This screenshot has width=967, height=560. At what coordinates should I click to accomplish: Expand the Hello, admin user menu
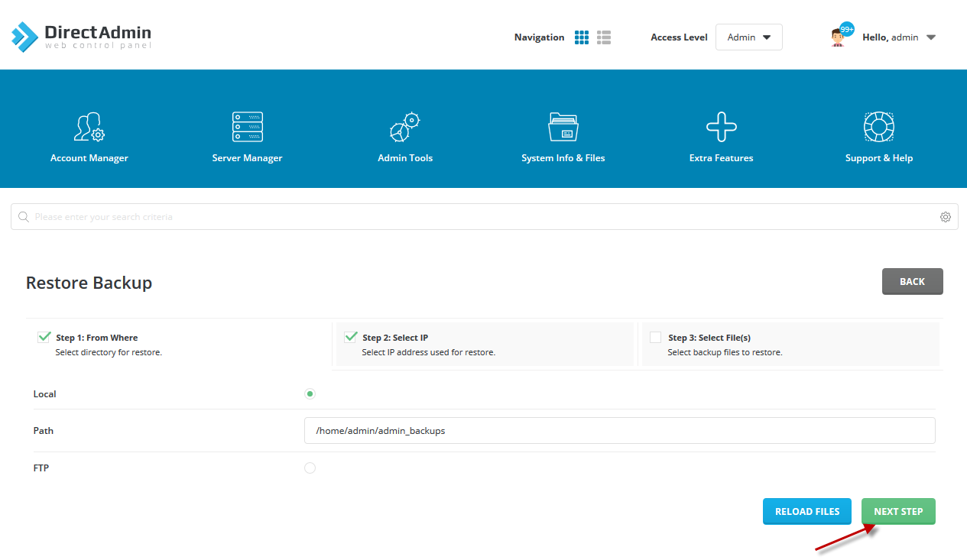pos(883,37)
